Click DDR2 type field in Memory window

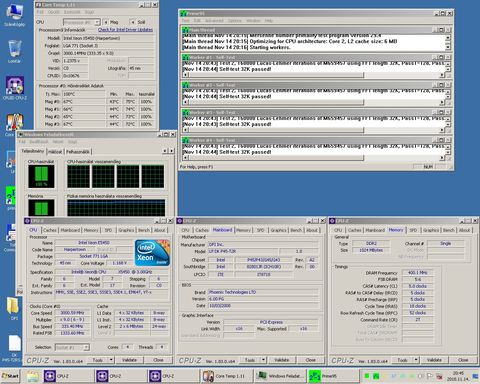click(371, 243)
